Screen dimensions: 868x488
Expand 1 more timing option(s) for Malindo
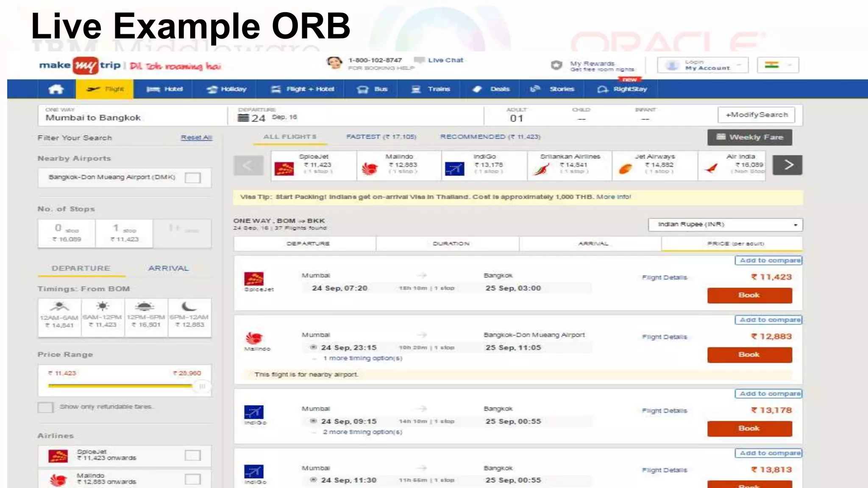[362, 358]
